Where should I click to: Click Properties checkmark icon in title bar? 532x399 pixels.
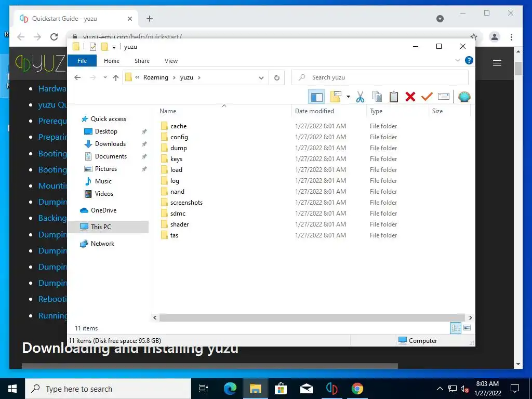point(92,47)
